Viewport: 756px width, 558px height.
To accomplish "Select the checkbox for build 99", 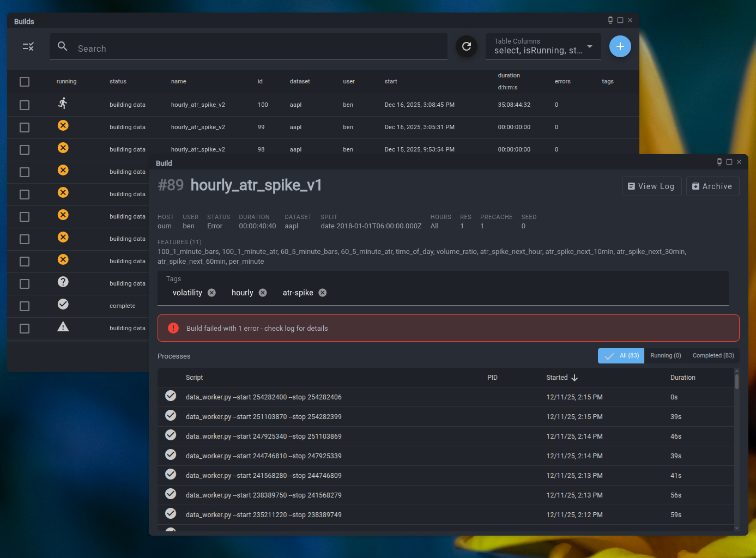I will [x=25, y=128].
